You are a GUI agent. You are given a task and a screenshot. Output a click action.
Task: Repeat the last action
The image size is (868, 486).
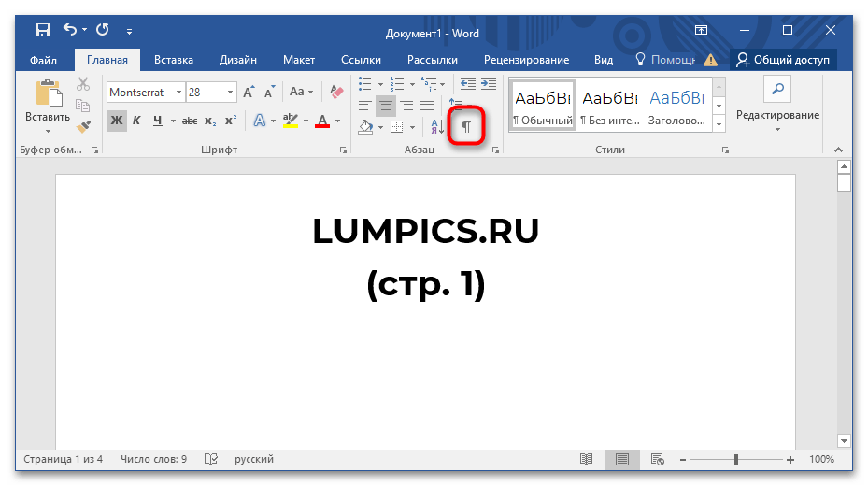(x=103, y=29)
